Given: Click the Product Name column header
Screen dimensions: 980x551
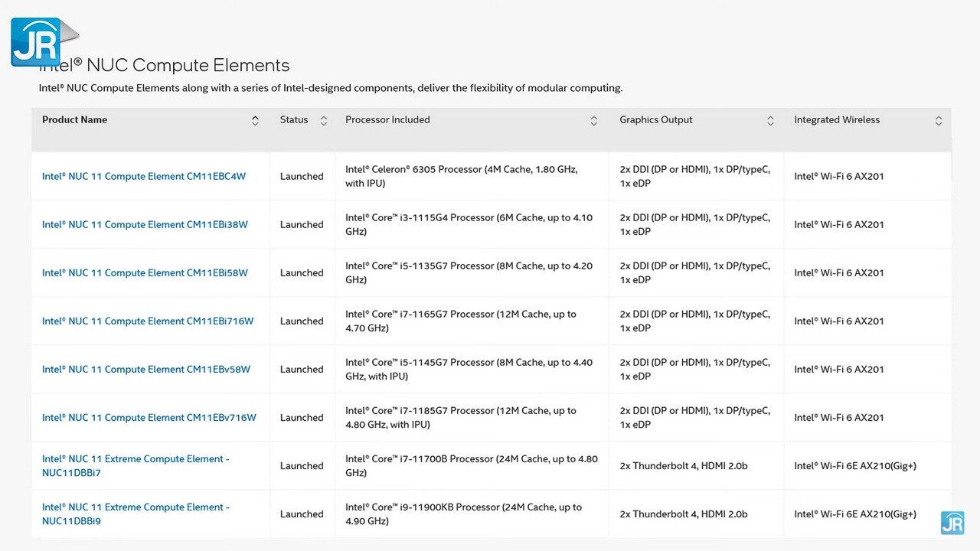Looking at the screenshot, I should [75, 120].
